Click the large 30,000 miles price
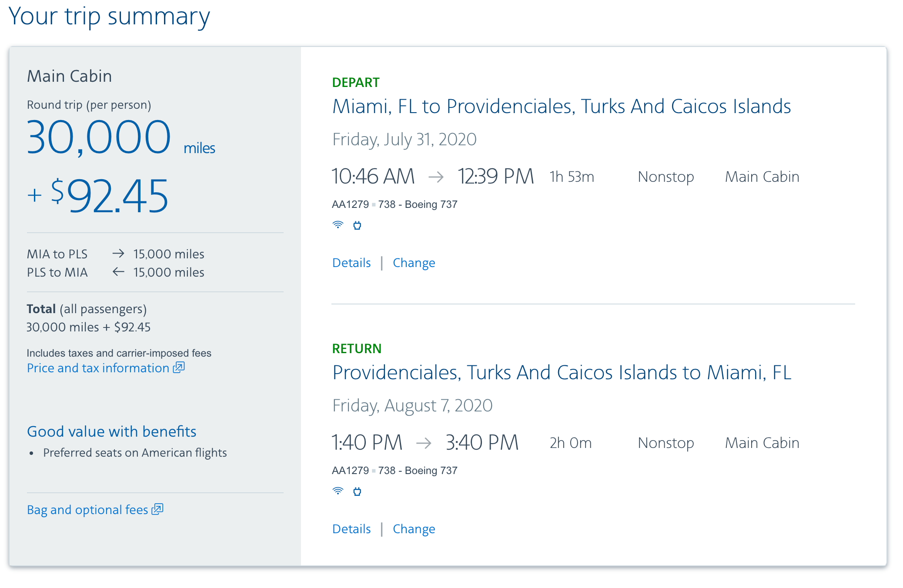Image resolution: width=903 pixels, height=588 pixels. pos(99,138)
